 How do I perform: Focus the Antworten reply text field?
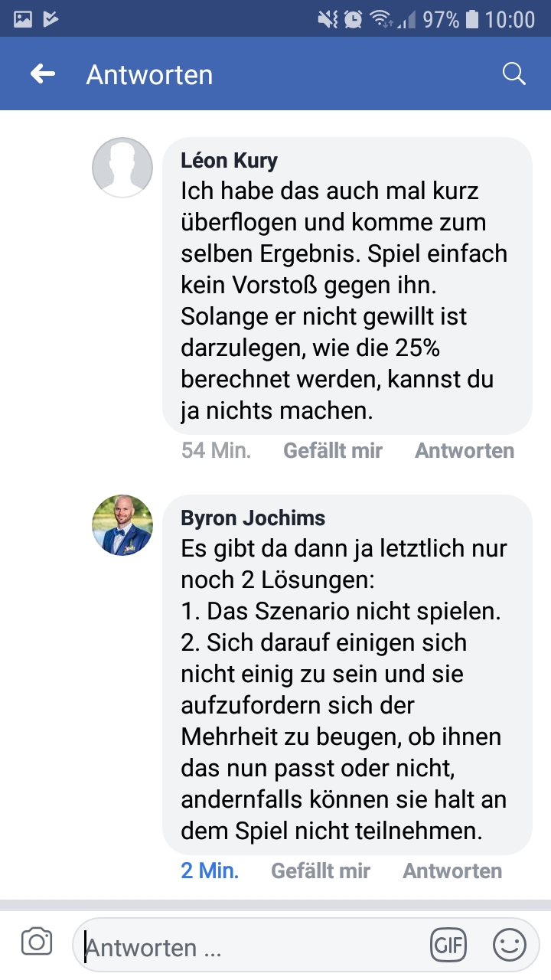(x=253, y=947)
